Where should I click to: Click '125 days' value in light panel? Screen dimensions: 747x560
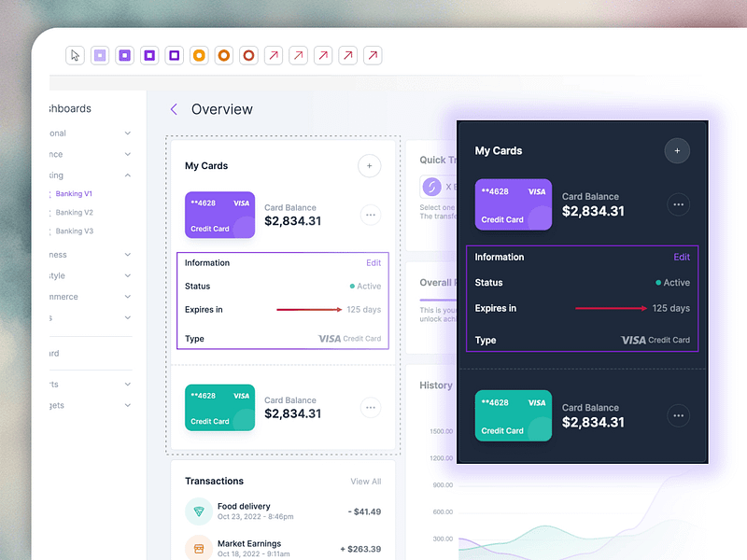[x=364, y=310]
